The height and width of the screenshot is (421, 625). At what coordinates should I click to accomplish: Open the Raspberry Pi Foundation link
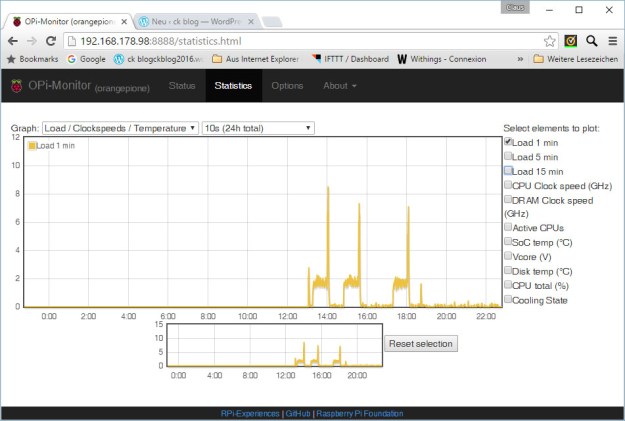pyautogui.click(x=360, y=413)
